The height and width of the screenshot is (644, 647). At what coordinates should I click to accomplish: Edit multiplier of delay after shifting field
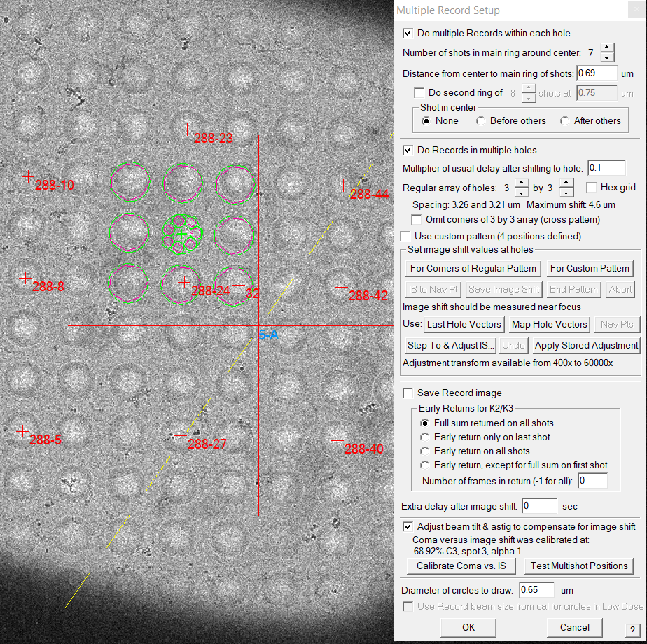click(606, 168)
